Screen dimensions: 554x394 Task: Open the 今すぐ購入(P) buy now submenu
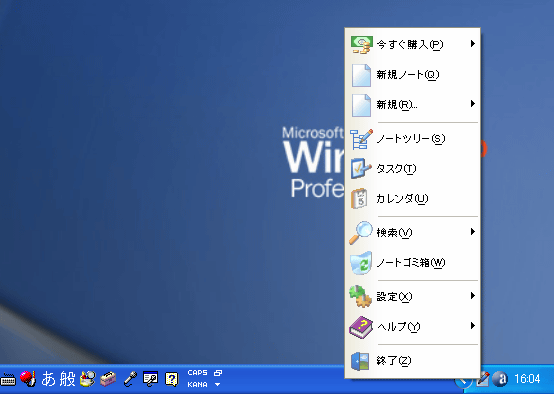(412, 44)
